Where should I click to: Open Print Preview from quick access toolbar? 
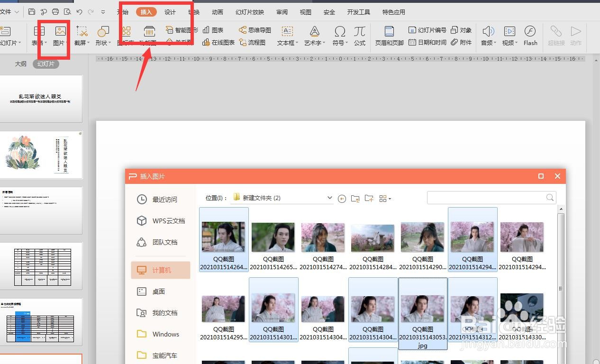[x=67, y=12]
